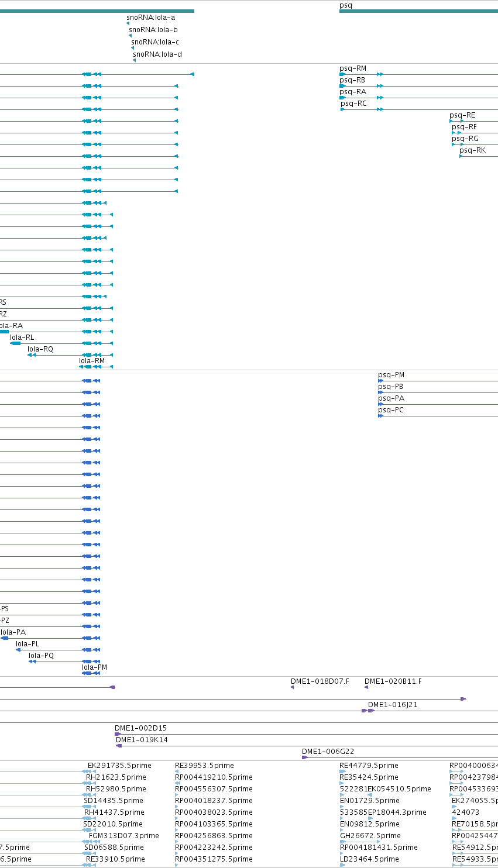Select the lola-RL transcript
This screenshot has height=868, width=498.
(22, 337)
